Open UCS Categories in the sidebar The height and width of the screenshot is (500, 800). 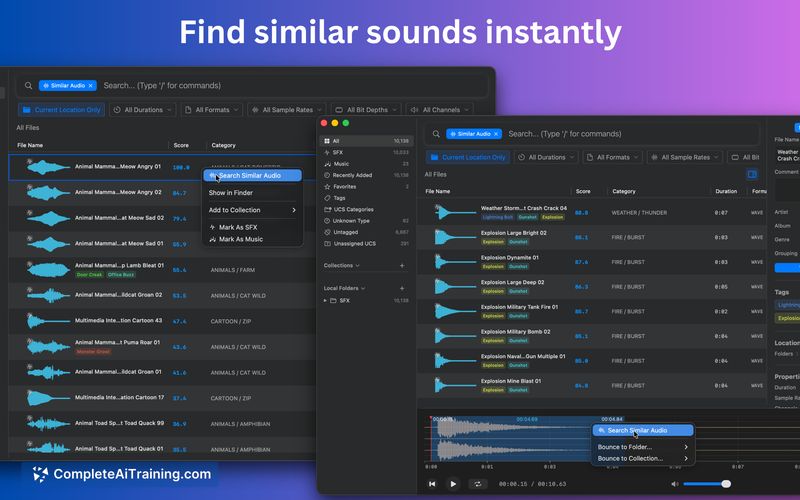tap(366, 209)
